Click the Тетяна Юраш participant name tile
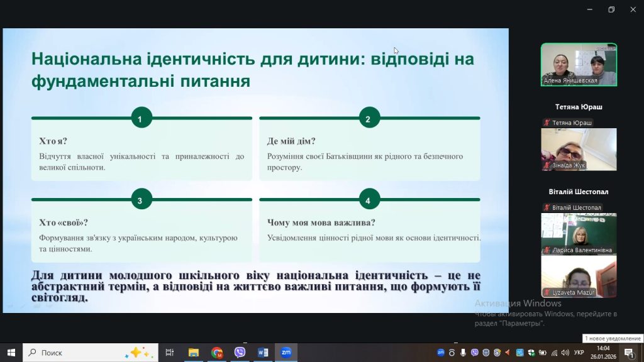Viewport: 644px width, 362px height. point(579,107)
